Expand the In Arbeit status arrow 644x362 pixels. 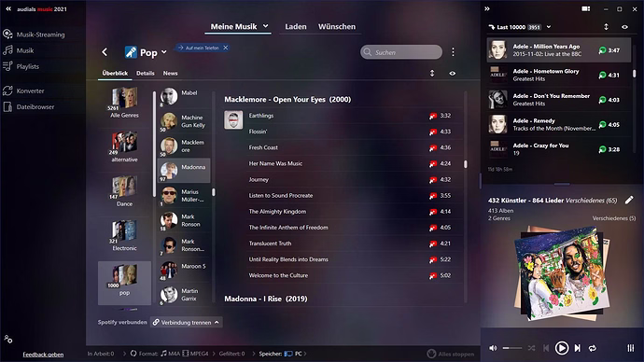[x=124, y=354]
